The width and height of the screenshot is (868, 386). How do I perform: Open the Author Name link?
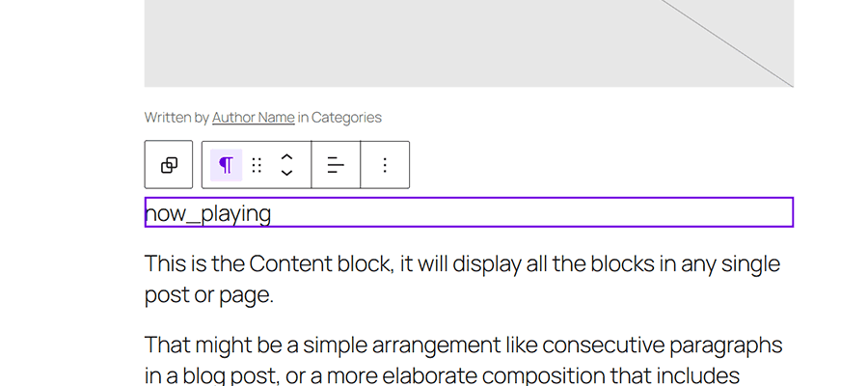253,118
